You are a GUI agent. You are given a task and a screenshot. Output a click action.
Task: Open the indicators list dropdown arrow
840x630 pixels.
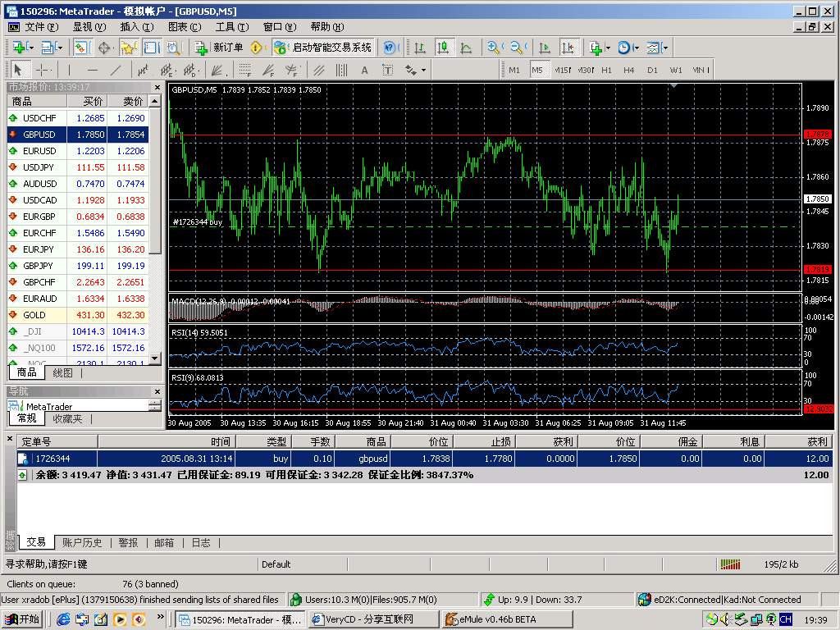[x=608, y=48]
